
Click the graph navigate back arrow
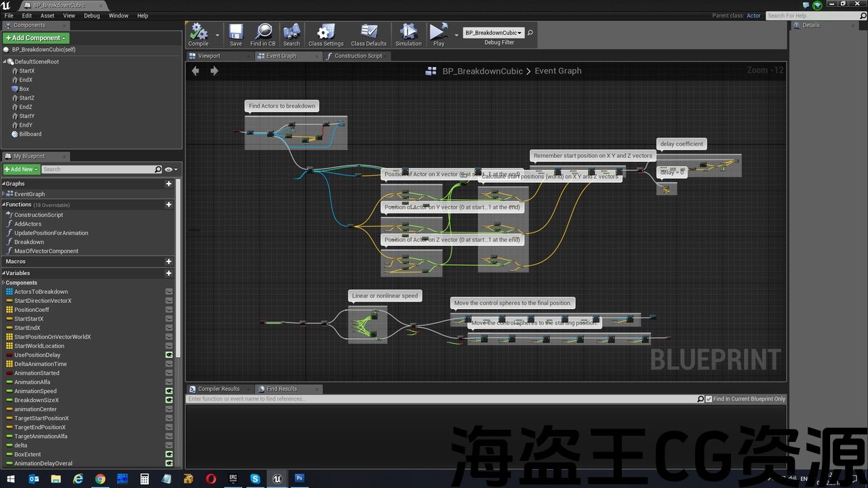(x=196, y=70)
